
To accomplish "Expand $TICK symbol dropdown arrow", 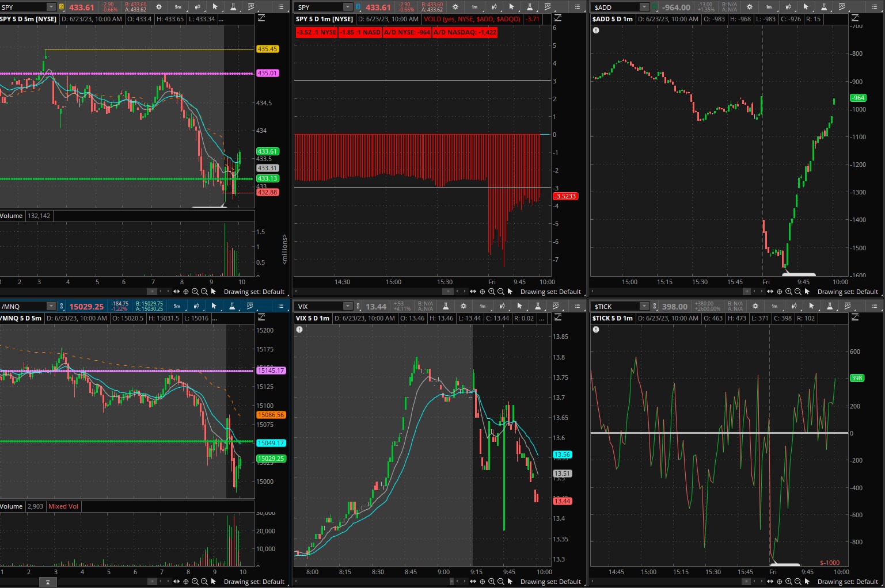I will coord(645,306).
